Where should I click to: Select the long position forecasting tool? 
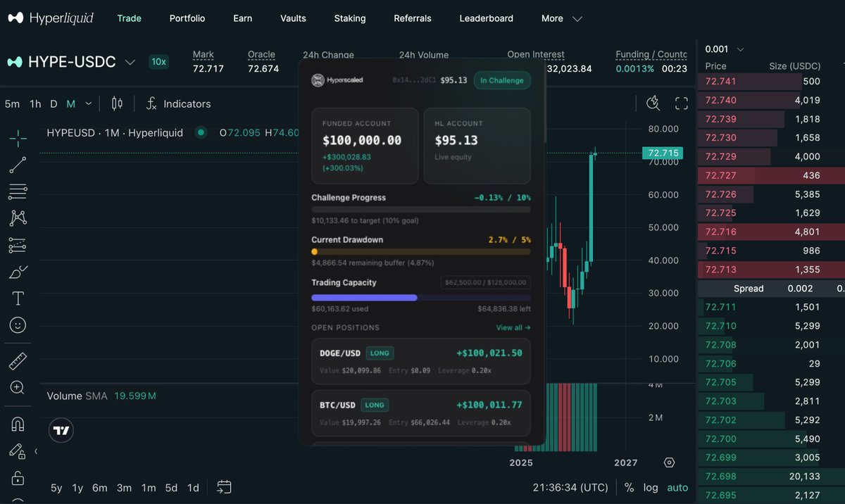[x=18, y=245]
